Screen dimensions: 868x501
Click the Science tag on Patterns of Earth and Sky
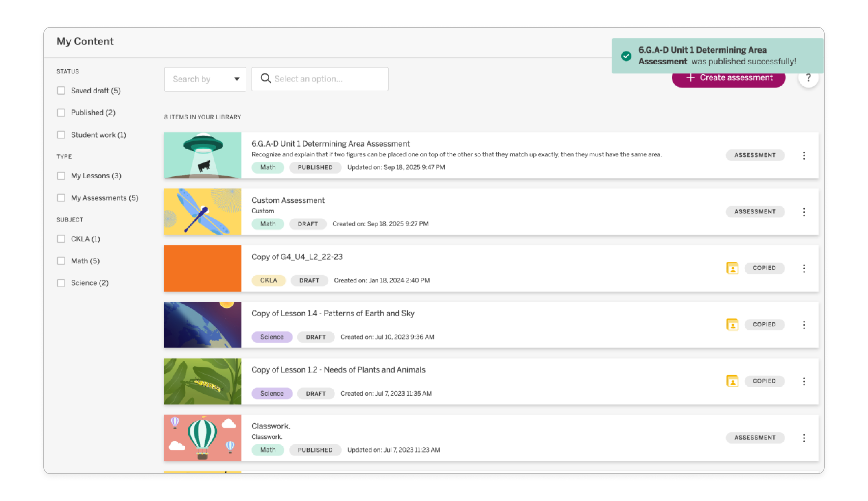click(272, 337)
